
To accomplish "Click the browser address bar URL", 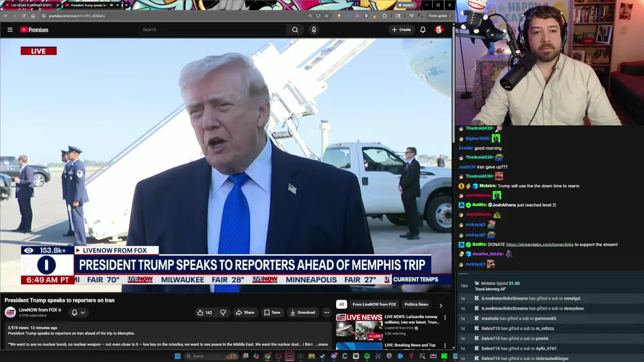I will 77,16.
